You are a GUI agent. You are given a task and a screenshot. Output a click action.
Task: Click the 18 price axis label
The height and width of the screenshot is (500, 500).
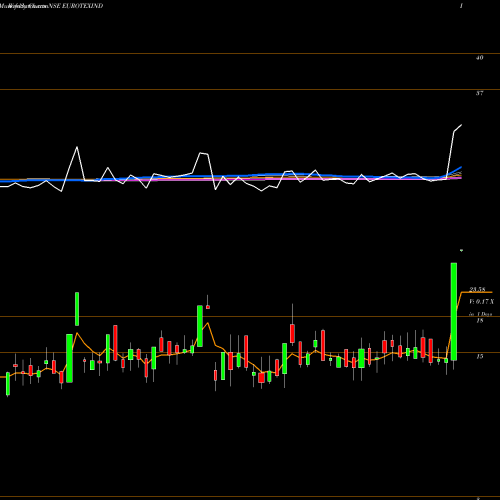[x=480, y=321]
